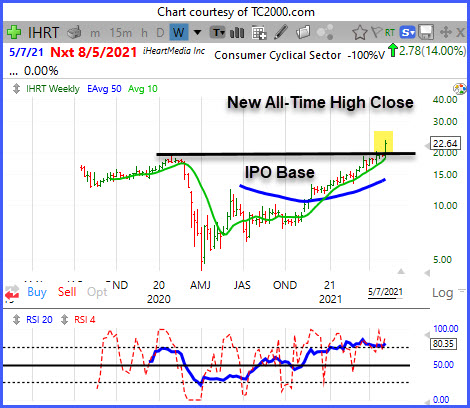Toggle the green RT real-time indicator
This screenshot has width=470, height=408.
(390, 33)
